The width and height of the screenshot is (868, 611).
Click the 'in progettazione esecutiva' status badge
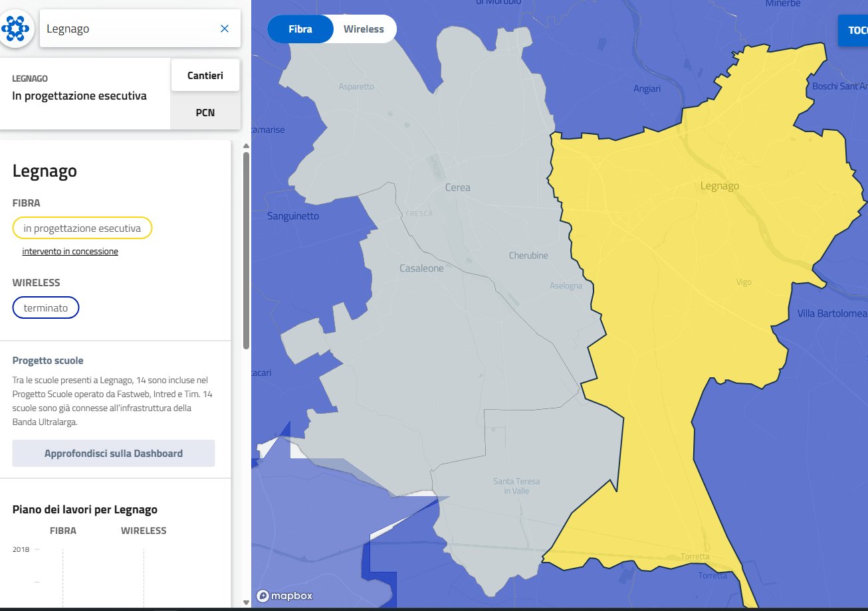pos(82,228)
